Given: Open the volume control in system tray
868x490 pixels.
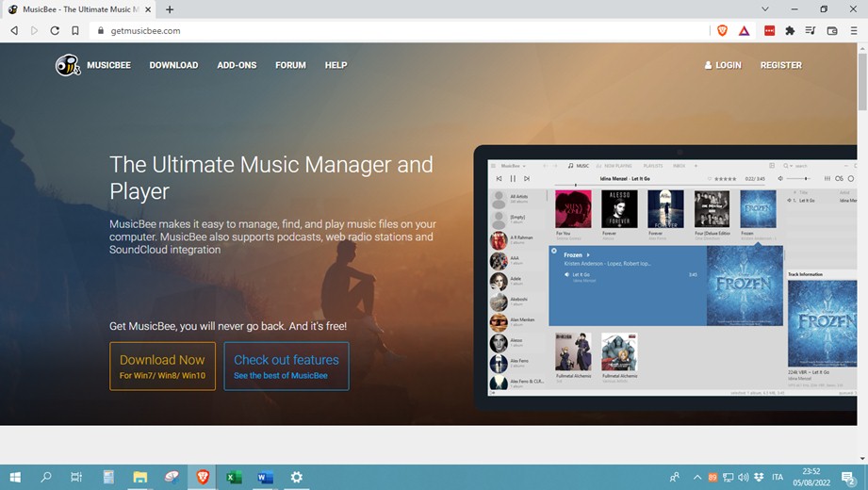Looking at the screenshot, I should [744, 477].
